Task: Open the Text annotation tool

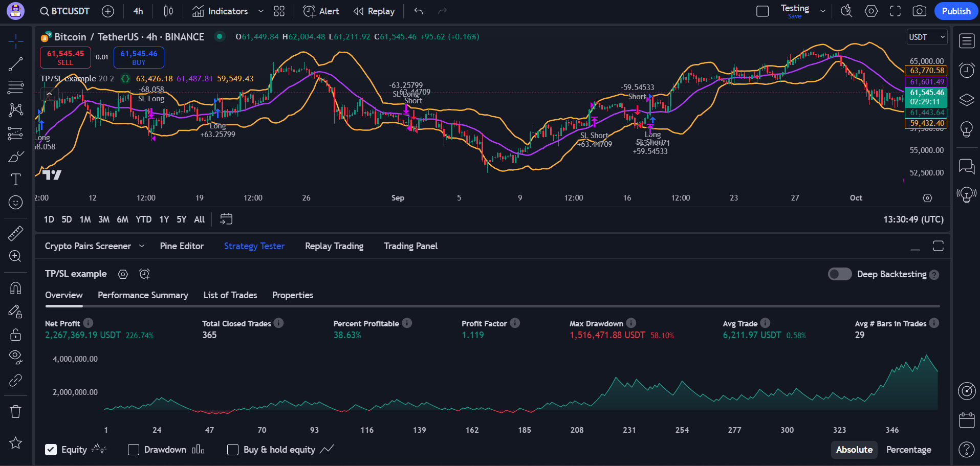Action: pyautogui.click(x=15, y=179)
